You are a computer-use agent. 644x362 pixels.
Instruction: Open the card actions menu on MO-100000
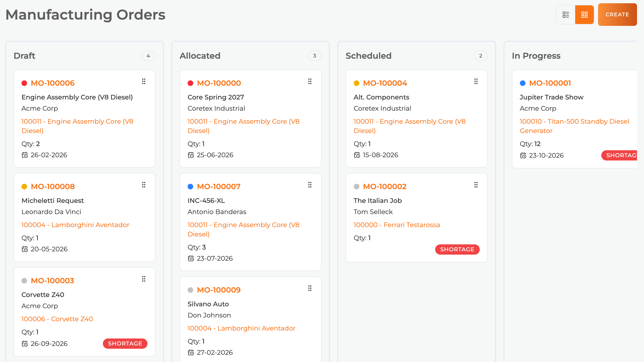coord(310,81)
